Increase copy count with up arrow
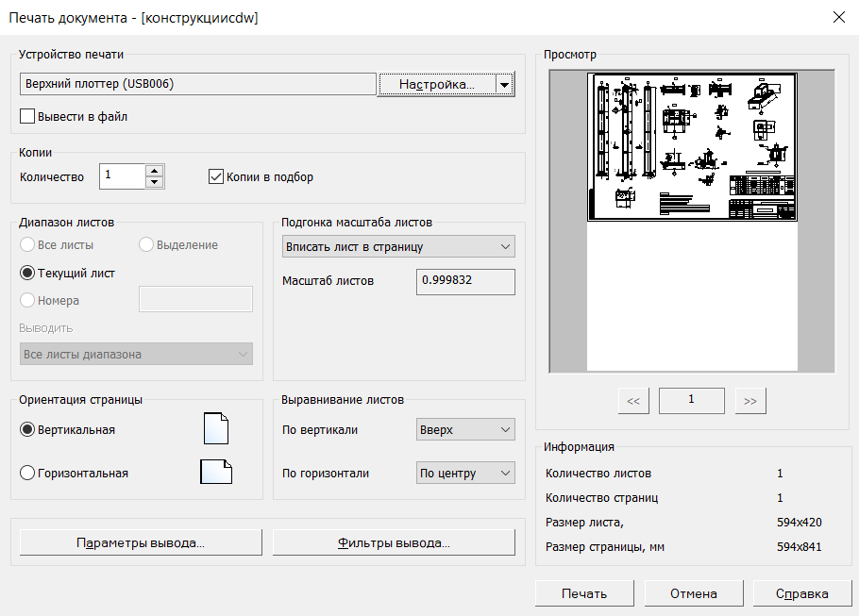 pos(155,171)
